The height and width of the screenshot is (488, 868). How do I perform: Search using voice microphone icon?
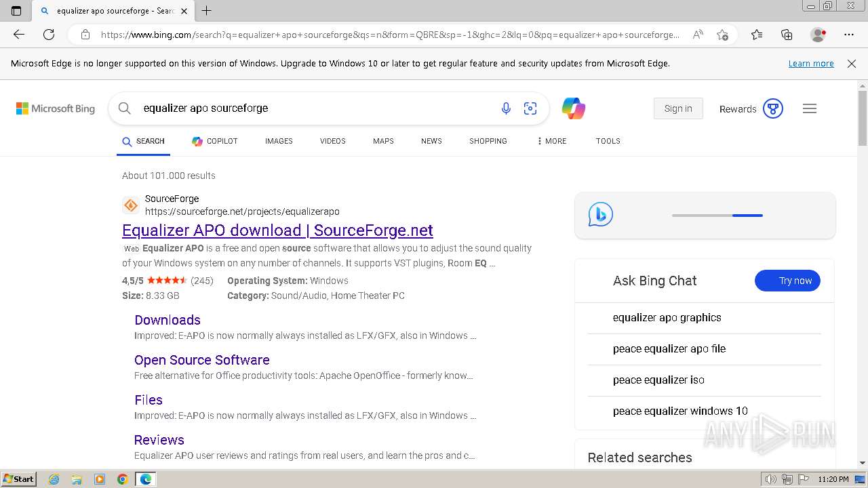point(506,108)
